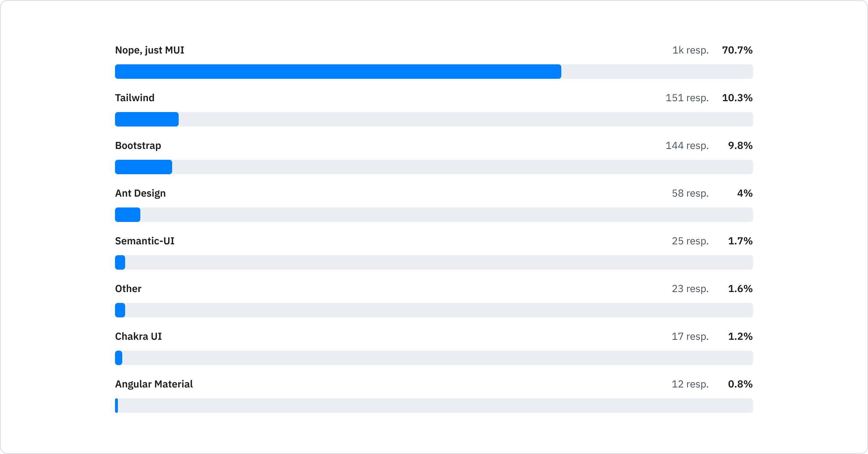Viewport: 868px width, 454px height.
Task: Click the 9.8% percentage value
Action: [x=740, y=145]
